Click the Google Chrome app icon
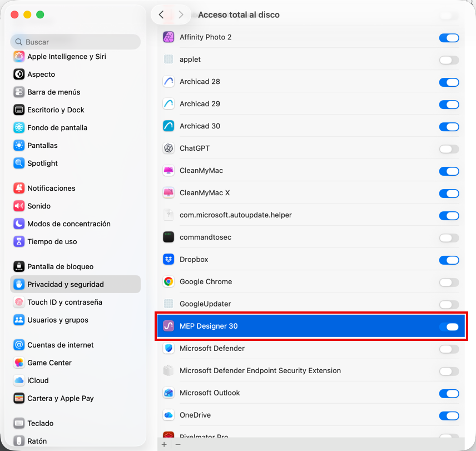The width and height of the screenshot is (476, 451). click(x=168, y=281)
